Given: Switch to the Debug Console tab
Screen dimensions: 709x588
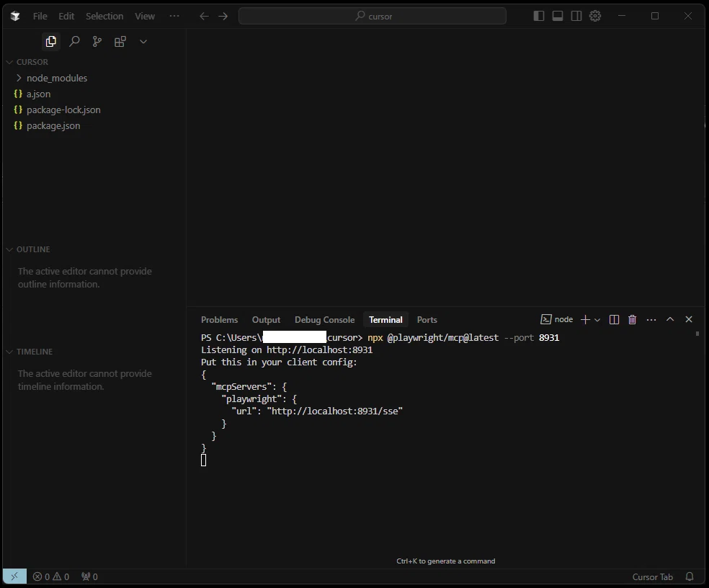Looking at the screenshot, I should 325,320.
